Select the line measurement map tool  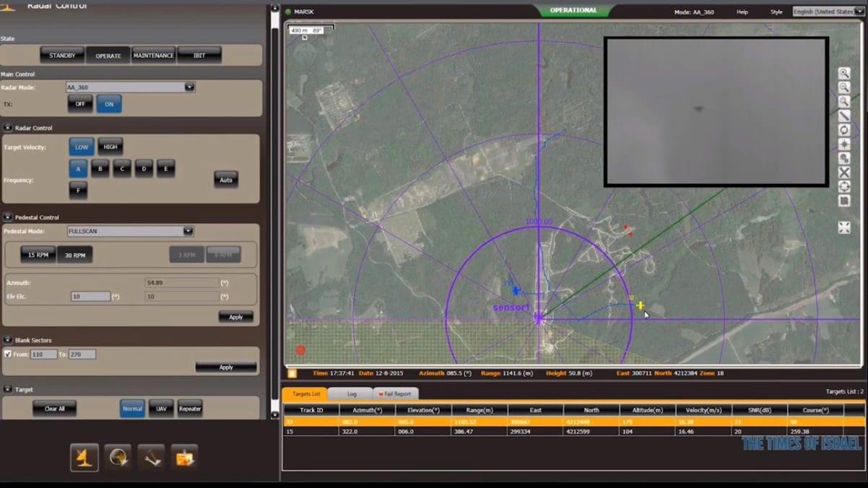pyautogui.click(x=843, y=116)
